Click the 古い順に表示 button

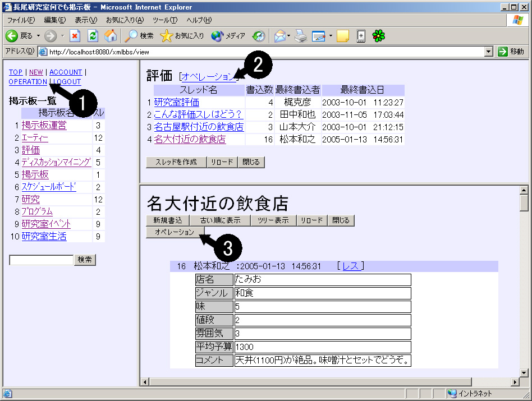[x=220, y=220]
